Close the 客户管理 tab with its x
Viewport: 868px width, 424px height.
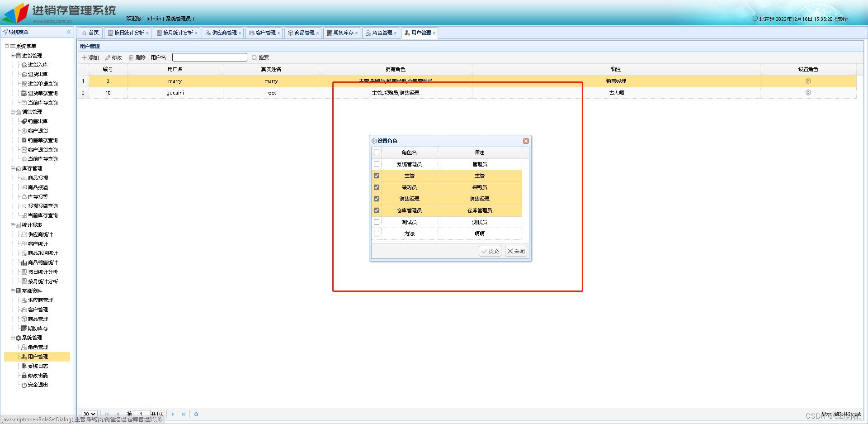click(x=278, y=33)
